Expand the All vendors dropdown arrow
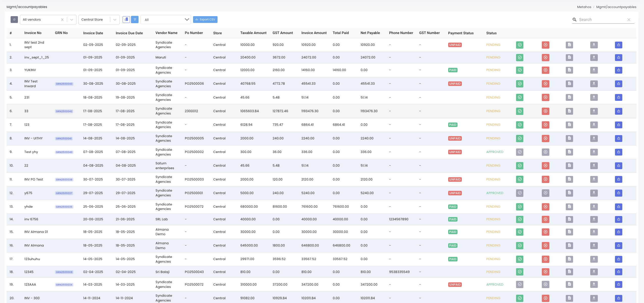The width and height of the screenshot is (644, 303). [72, 20]
